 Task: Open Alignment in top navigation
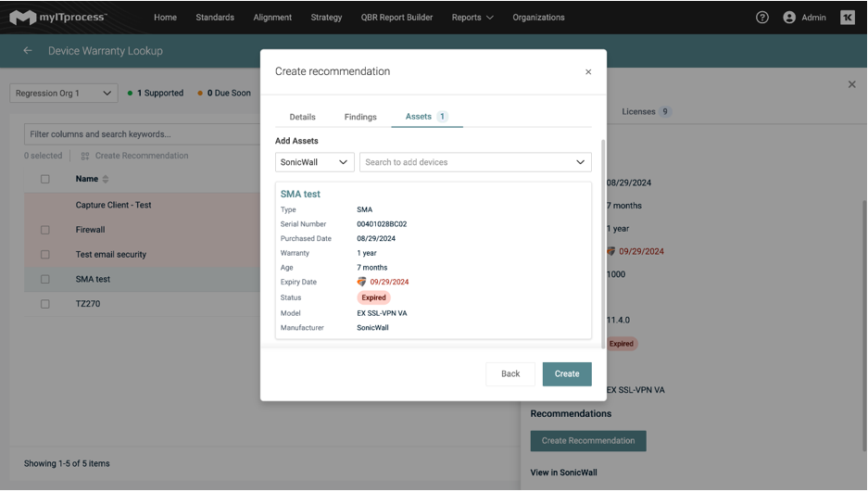272,18
